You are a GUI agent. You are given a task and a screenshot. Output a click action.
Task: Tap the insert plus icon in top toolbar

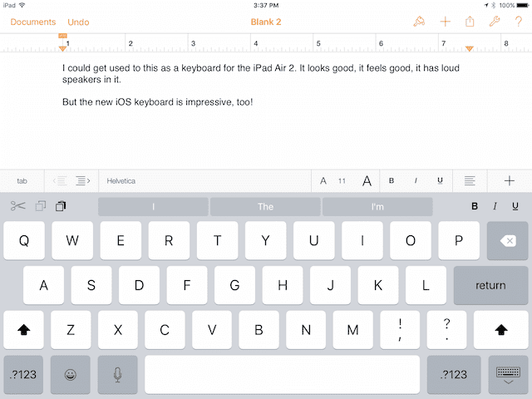[x=445, y=22]
